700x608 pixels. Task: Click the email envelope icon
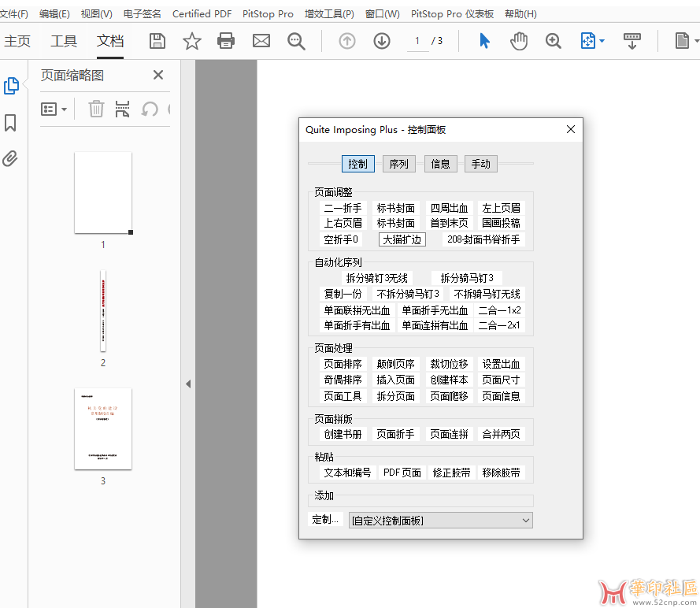(x=261, y=41)
